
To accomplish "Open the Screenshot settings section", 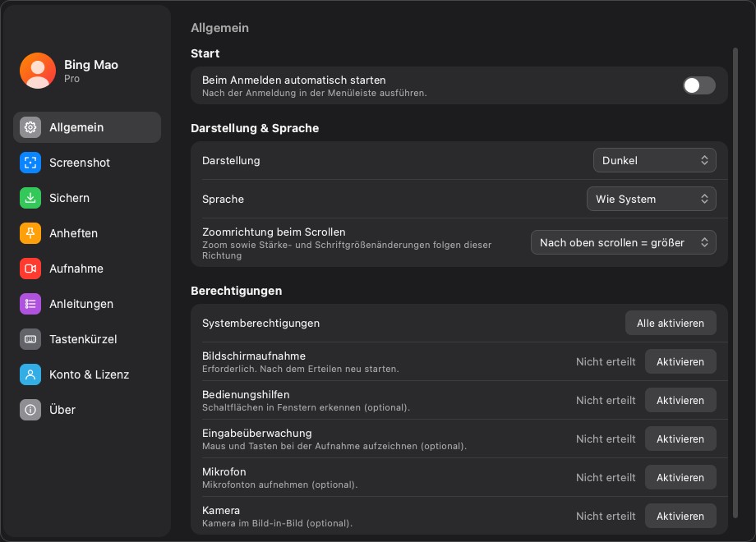I will coord(87,163).
